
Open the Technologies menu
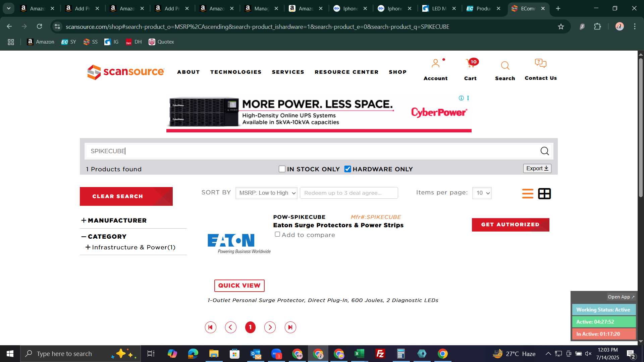236,72
